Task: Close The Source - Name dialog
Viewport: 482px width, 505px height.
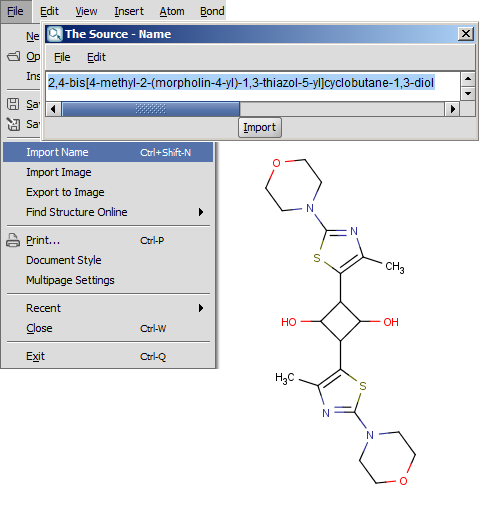Action: (466, 34)
